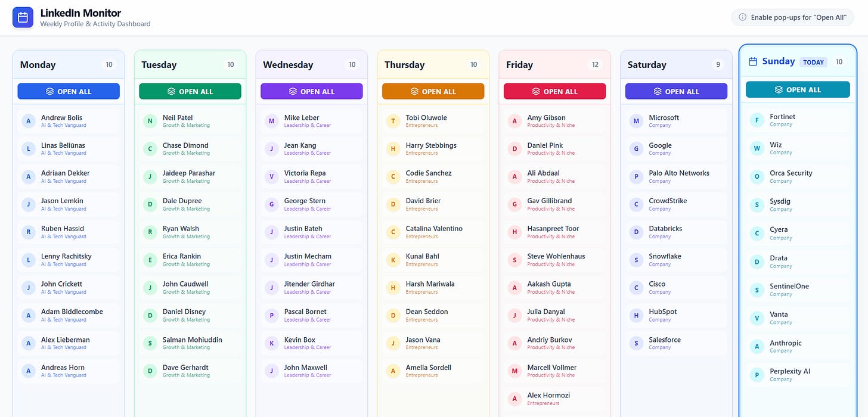868x417 pixels.
Task: Open Codie Sanchez's profile card
Action: (433, 176)
